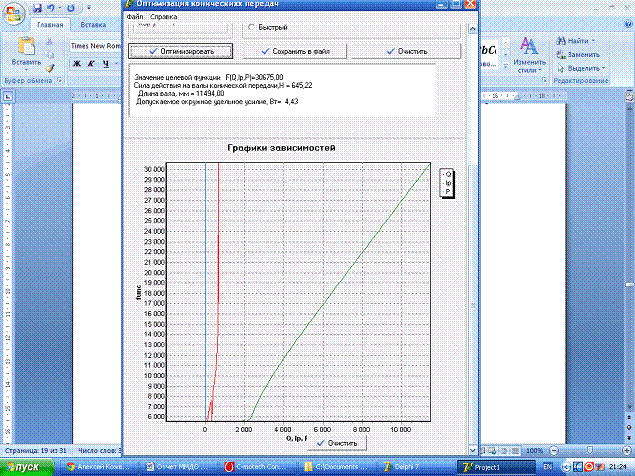This screenshot has height=476, width=635.
Task: Click the Undo arrow icon
Action: pos(52,7)
